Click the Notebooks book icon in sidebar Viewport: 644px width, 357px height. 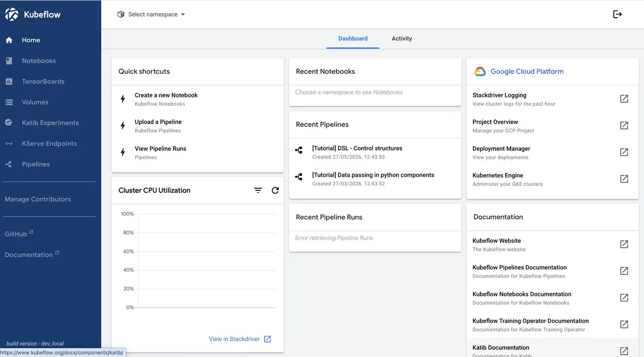point(9,60)
